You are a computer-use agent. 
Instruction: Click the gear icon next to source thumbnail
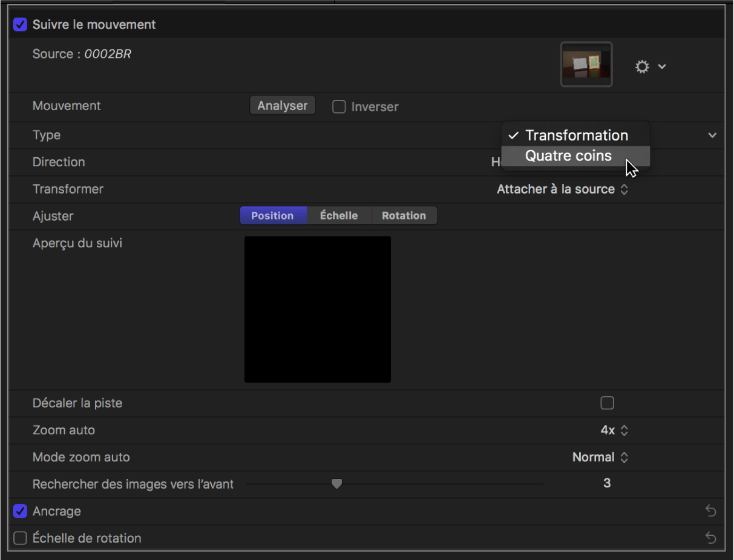[x=641, y=67]
